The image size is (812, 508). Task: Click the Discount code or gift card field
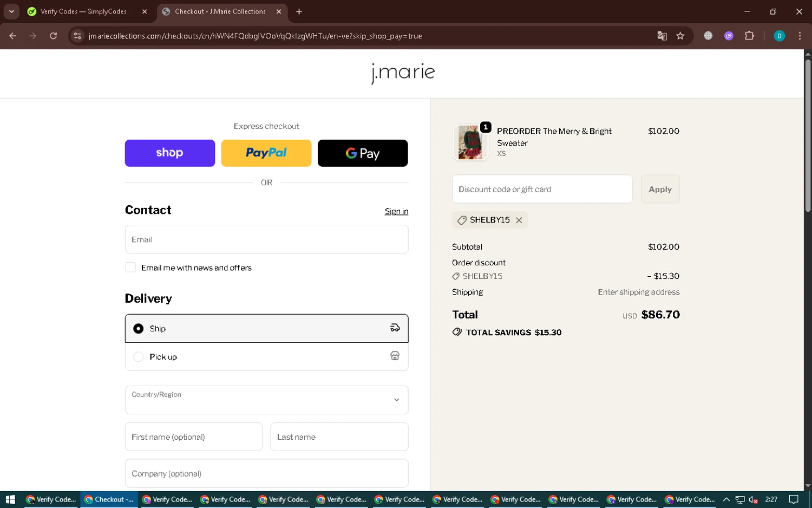pyautogui.click(x=542, y=189)
